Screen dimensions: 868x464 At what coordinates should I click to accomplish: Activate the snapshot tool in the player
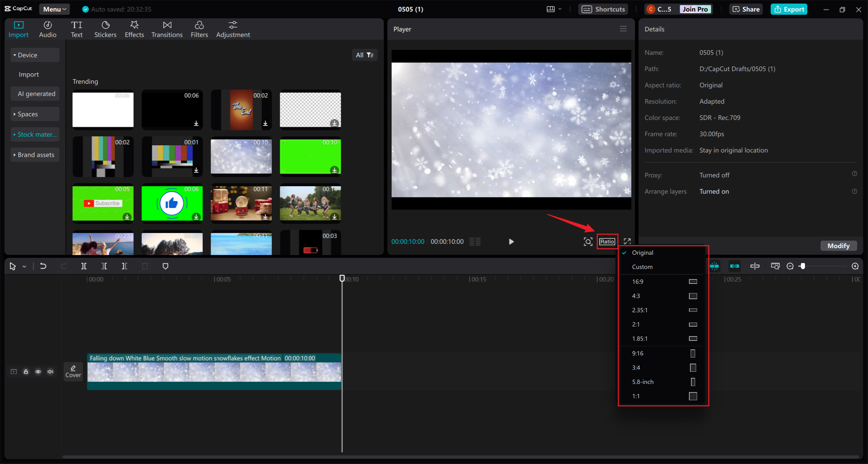[588, 241]
